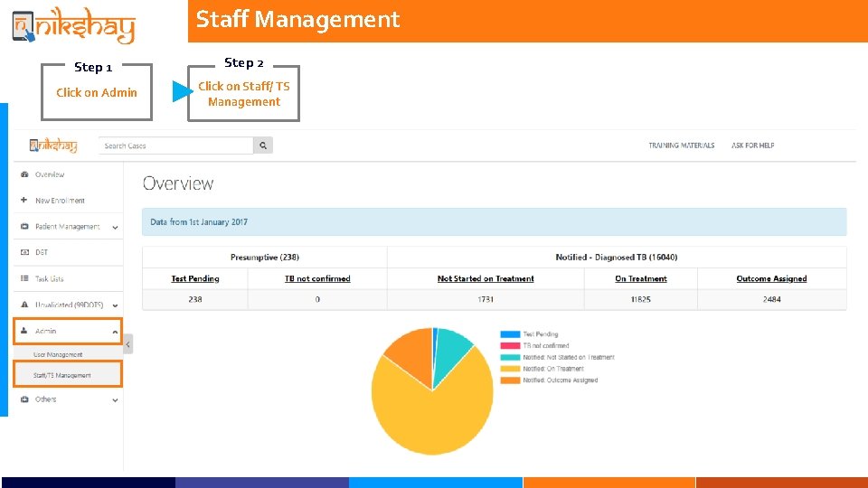The height and width of the screenshot is (488, 868).
Task: Expand the Others menu chevron
Action: pyautogui.click(x=115, y=400)
